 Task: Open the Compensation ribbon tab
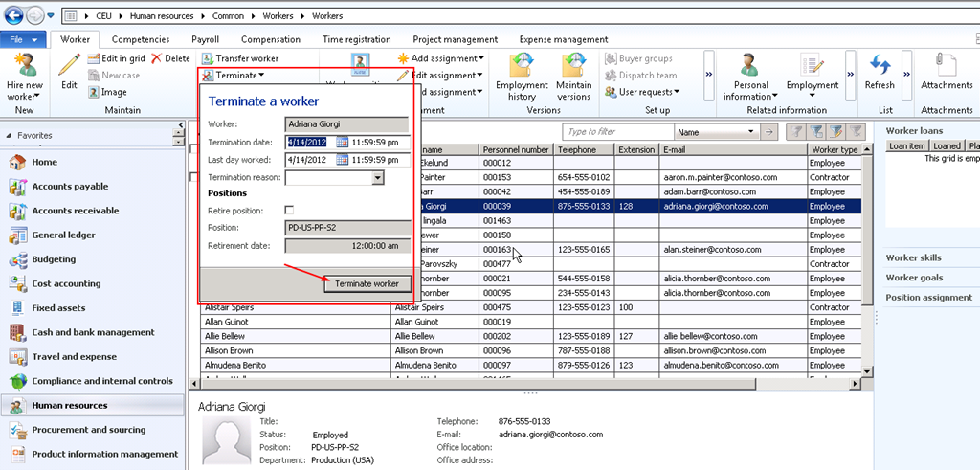click(270, 39)
